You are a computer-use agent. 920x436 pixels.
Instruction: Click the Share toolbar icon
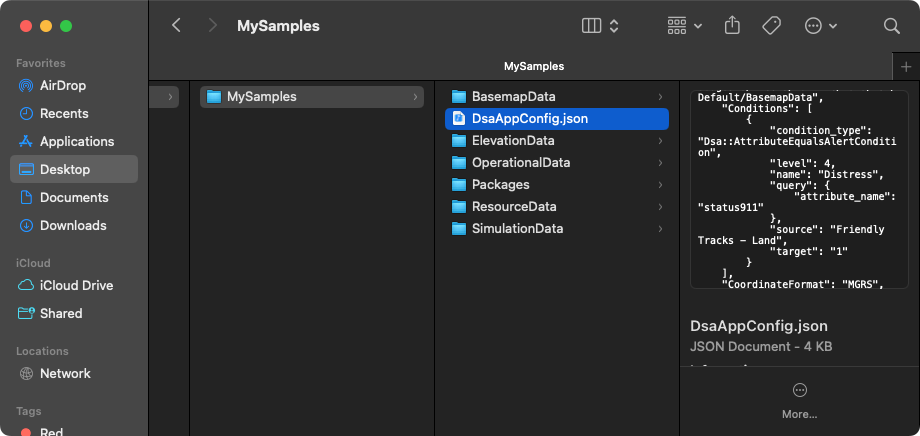732,25
